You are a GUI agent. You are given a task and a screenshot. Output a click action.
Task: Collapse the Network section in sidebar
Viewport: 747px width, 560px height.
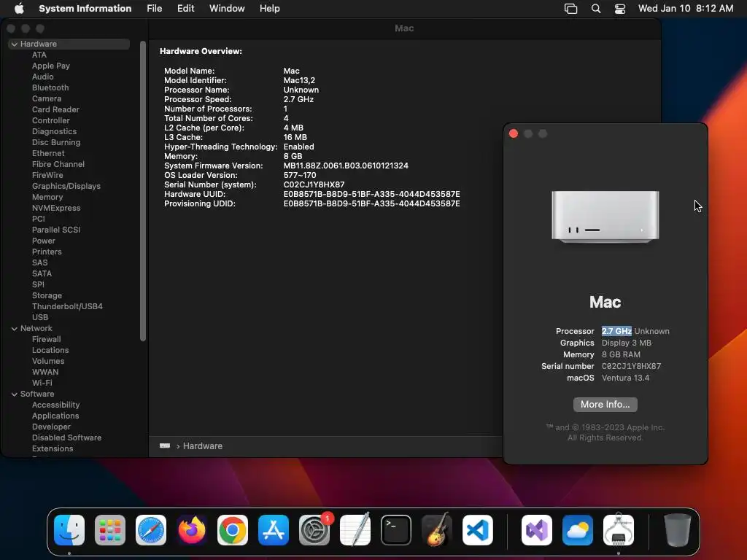(x=15, y=329)
